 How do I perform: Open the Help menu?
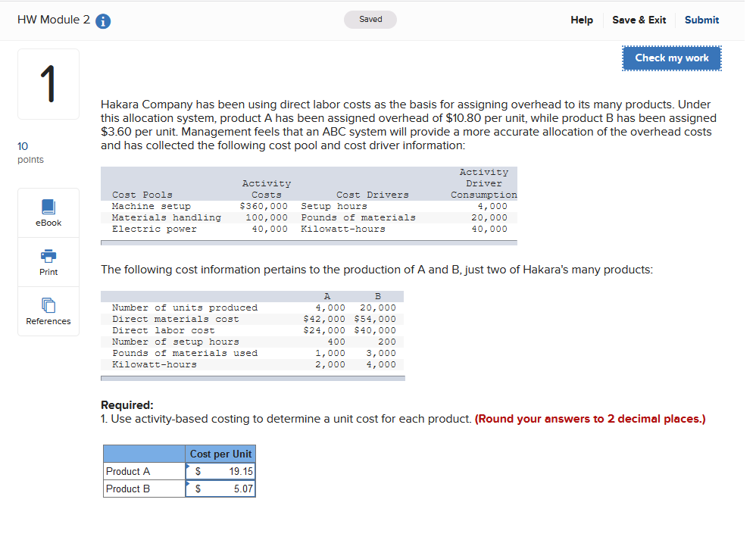click(582, 20)
